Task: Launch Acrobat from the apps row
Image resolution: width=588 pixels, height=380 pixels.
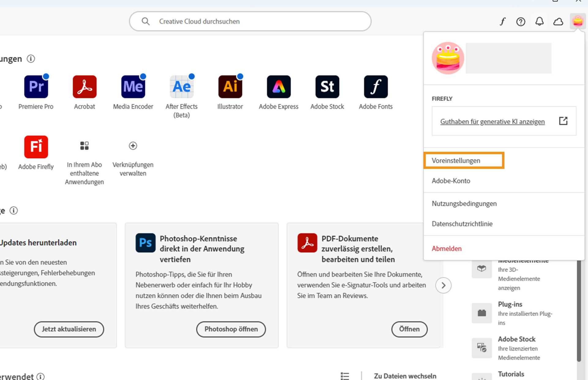Action: pyautogui.click(x=85, y=87)
